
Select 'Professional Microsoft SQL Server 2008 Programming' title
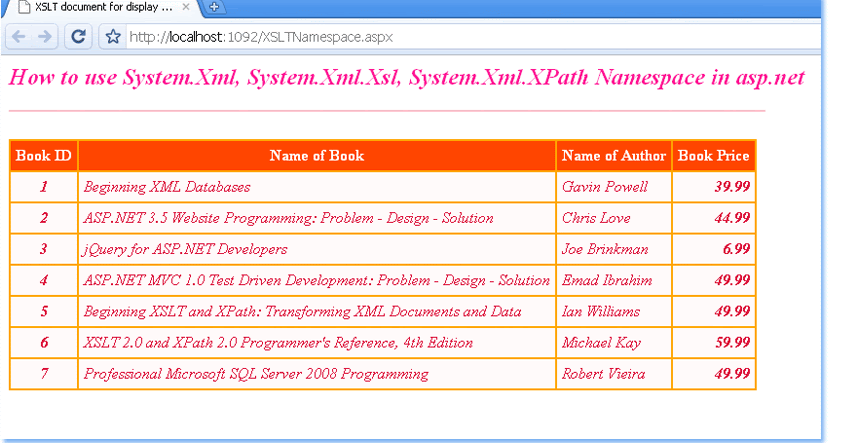(x=256, y=374)
